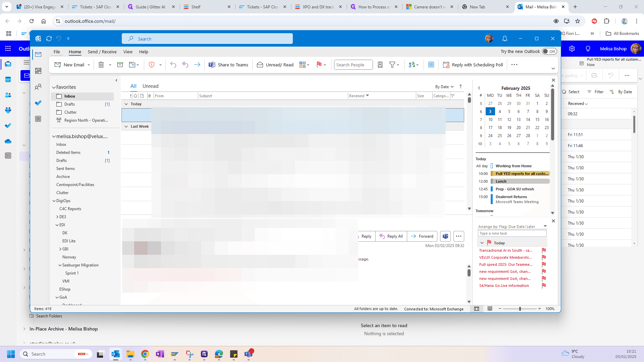
Task: Adjust the zoom slider in status bar
Action: (x=520, y=309)
